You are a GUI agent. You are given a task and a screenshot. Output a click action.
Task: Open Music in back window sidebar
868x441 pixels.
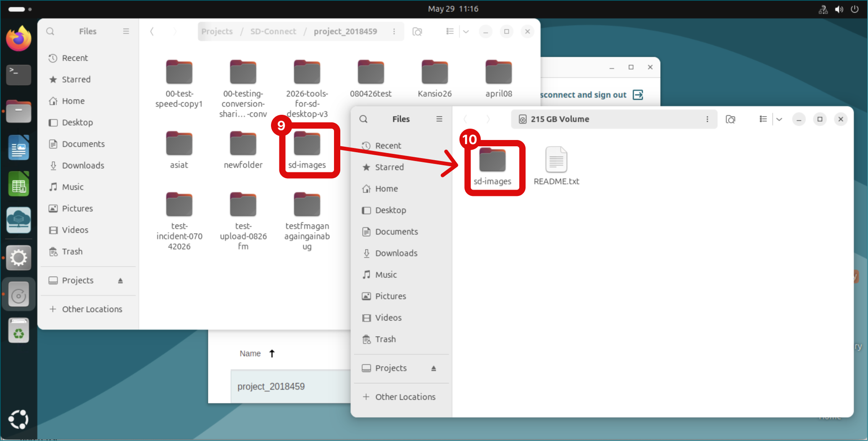coord(88,187)
